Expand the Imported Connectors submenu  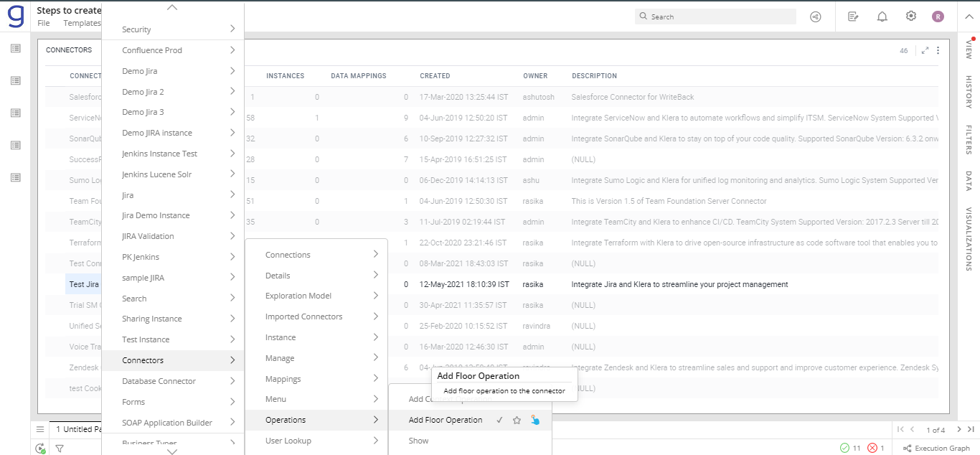click(x=376, y=316)
